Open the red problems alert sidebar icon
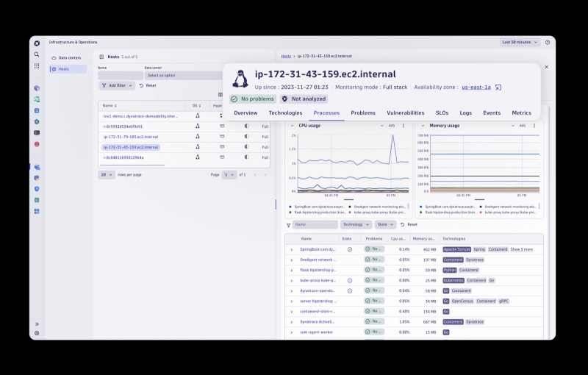 [37, 144]
